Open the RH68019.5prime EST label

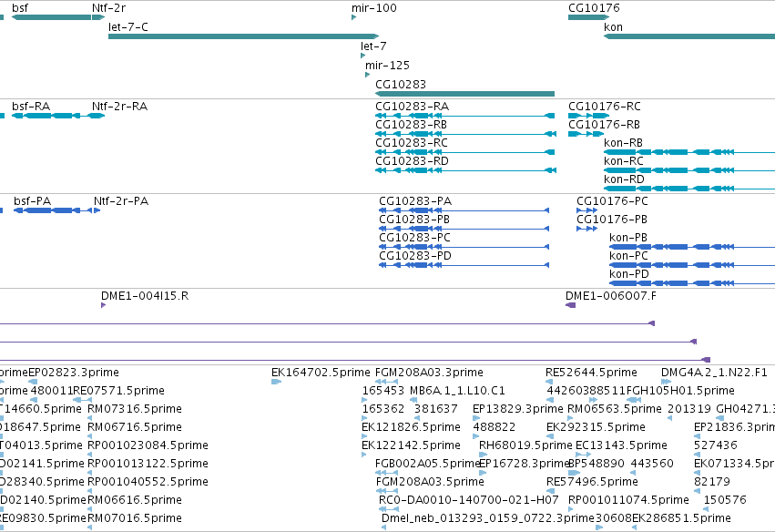point(525,445)
